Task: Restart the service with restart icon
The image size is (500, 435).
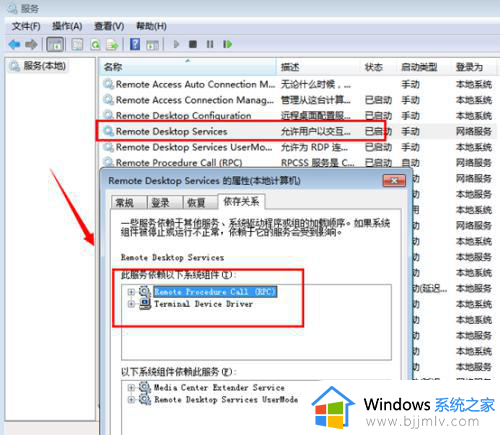Action: [x=227, y=44]
